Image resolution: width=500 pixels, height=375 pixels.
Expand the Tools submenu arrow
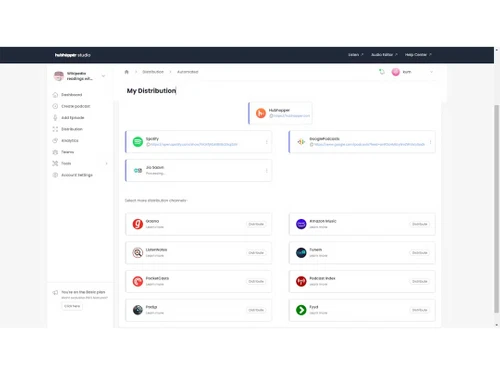[106, 163]
